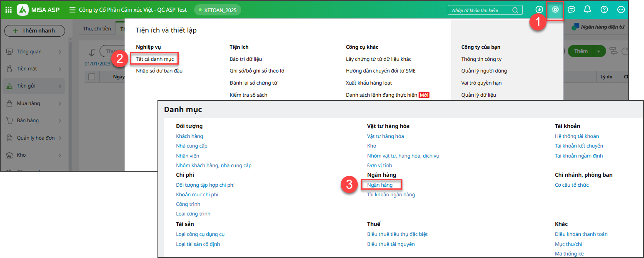Viewport: 644px width, 258px height.
Task: Open the dropdown arrow next to Thêm
Action: pos(599,51)
